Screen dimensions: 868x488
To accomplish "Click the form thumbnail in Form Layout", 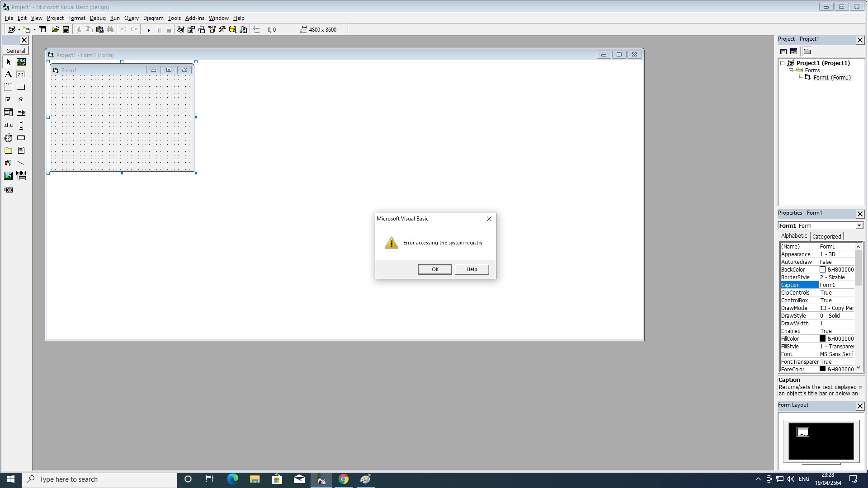I will tap(802, 432).
